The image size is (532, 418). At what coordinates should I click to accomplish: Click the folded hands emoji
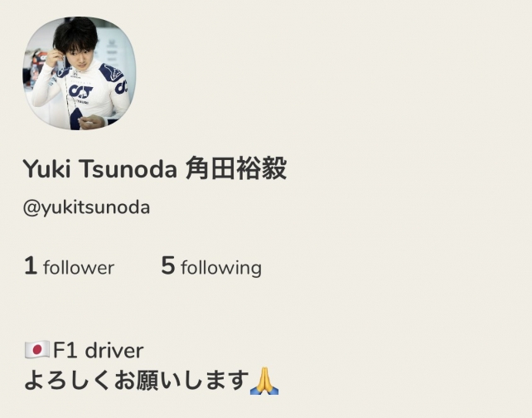pos(264,381)
